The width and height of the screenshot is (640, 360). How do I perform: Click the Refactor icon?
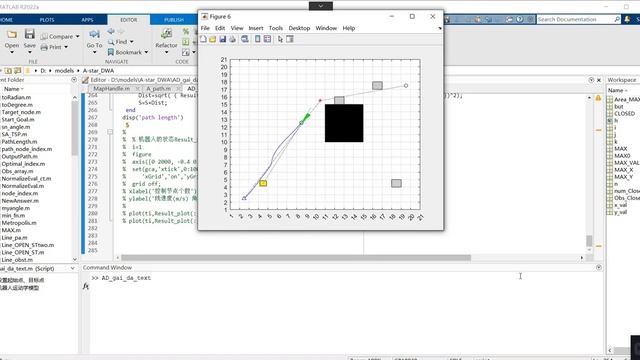(x=166, y=34)
